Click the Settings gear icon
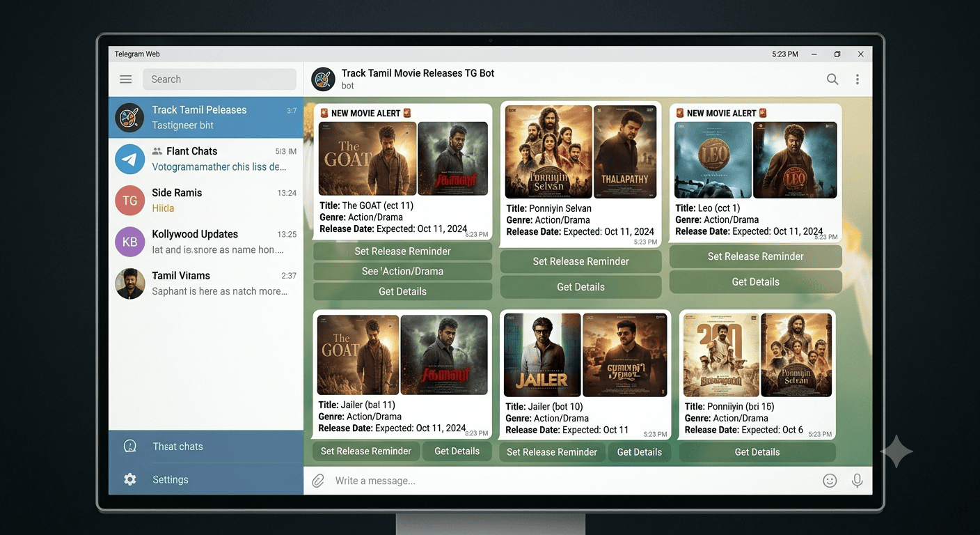The height and width of the screenshot is (535, 980). click(130, 479)
